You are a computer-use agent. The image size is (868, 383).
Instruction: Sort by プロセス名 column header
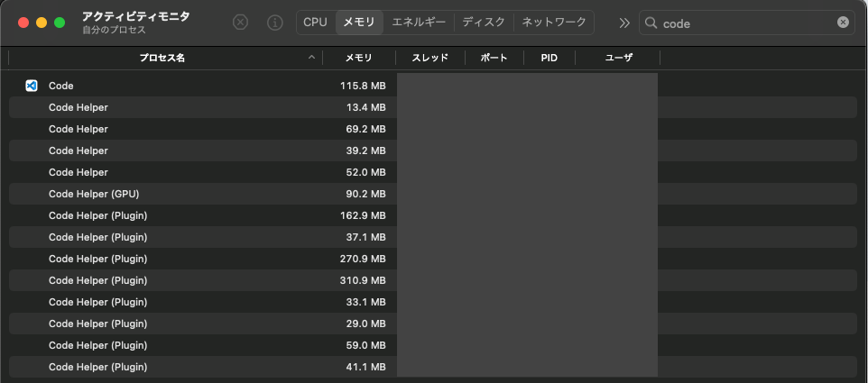coord(162,58)
